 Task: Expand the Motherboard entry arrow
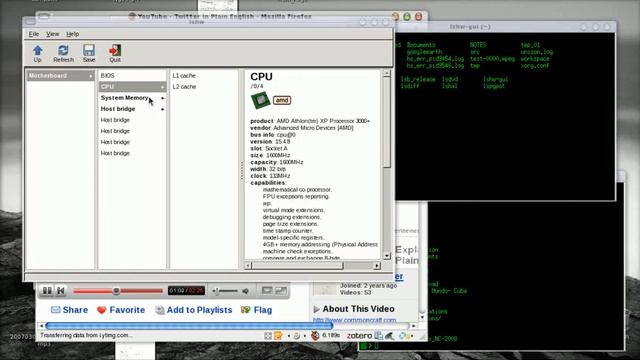91,76
